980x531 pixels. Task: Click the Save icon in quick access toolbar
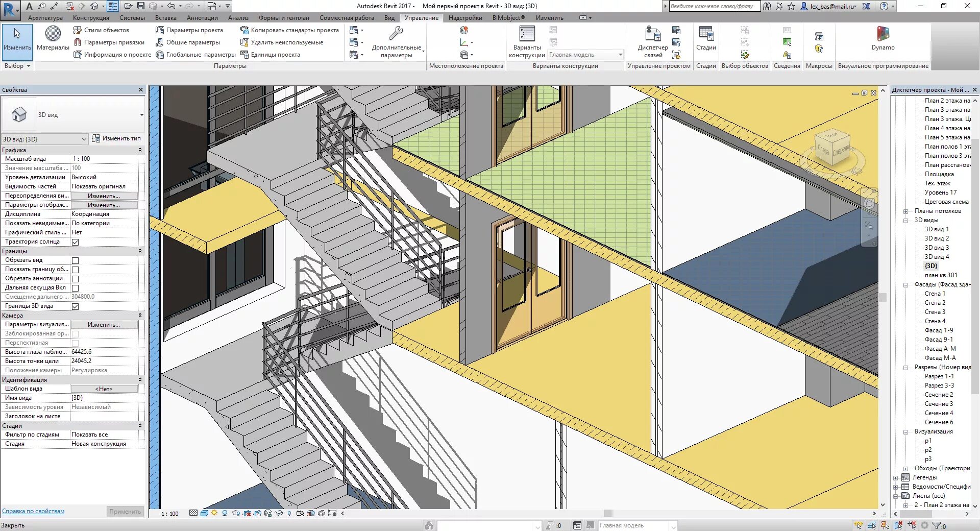[x=141, y=6]
